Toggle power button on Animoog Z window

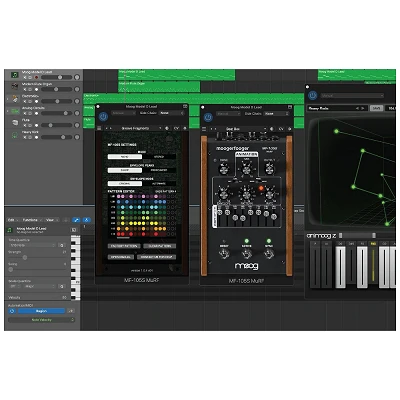click(312, 95)
